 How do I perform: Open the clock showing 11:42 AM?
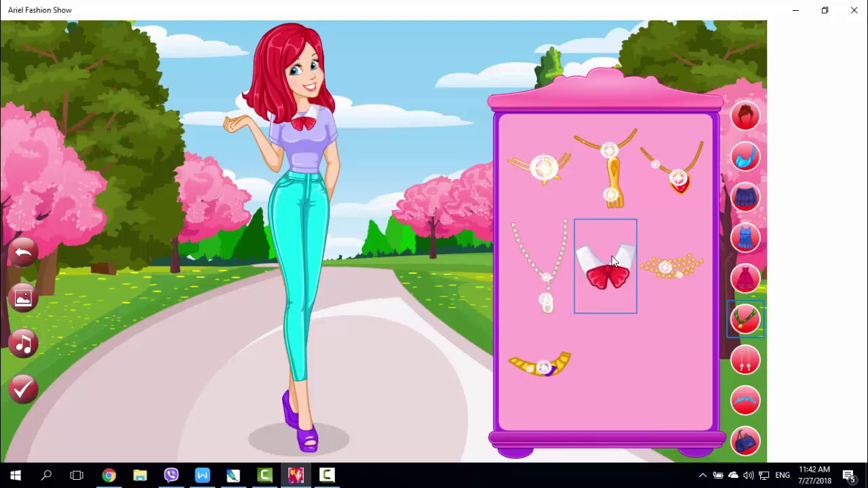coord(814,475)
